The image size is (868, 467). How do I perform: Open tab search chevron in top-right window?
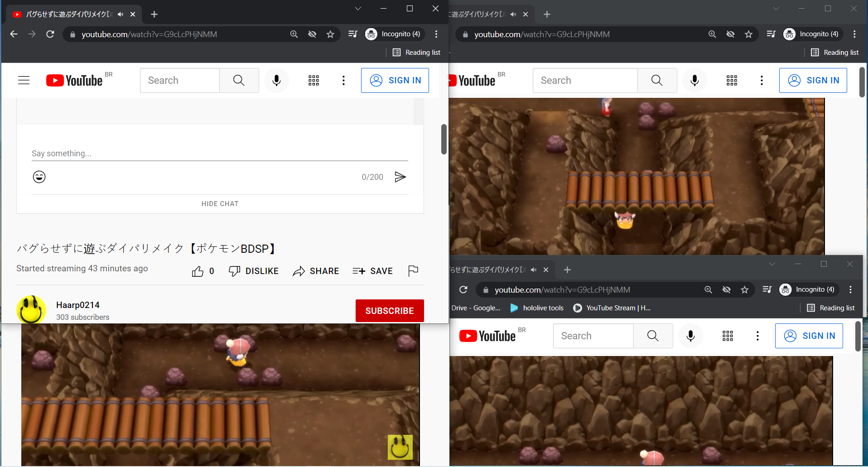pyautogui.click(x=776, y=9)
